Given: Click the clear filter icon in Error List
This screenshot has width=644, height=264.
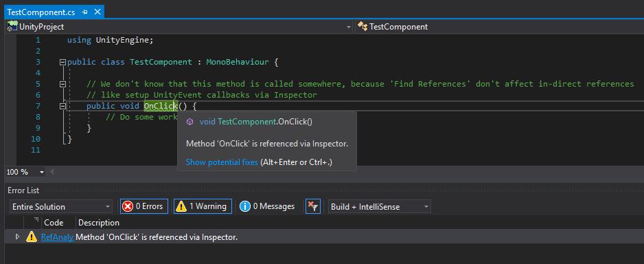Looking at the screenshot, I should pyautogui.click(x=313, y=206).
